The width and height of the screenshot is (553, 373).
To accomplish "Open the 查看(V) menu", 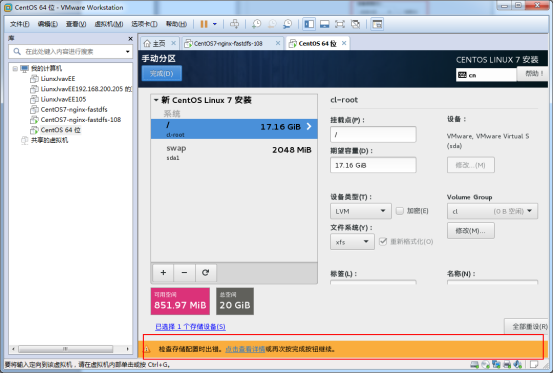I will click(x=76, y=24).
